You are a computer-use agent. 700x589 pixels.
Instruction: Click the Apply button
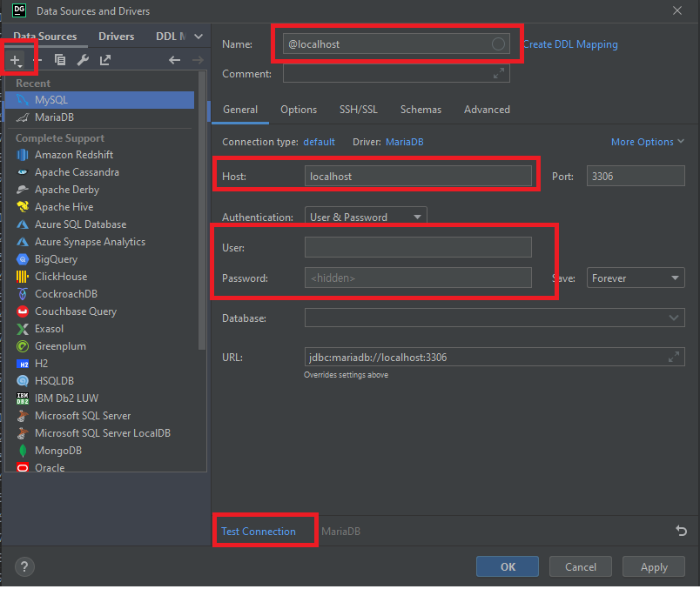click(654, 566)
